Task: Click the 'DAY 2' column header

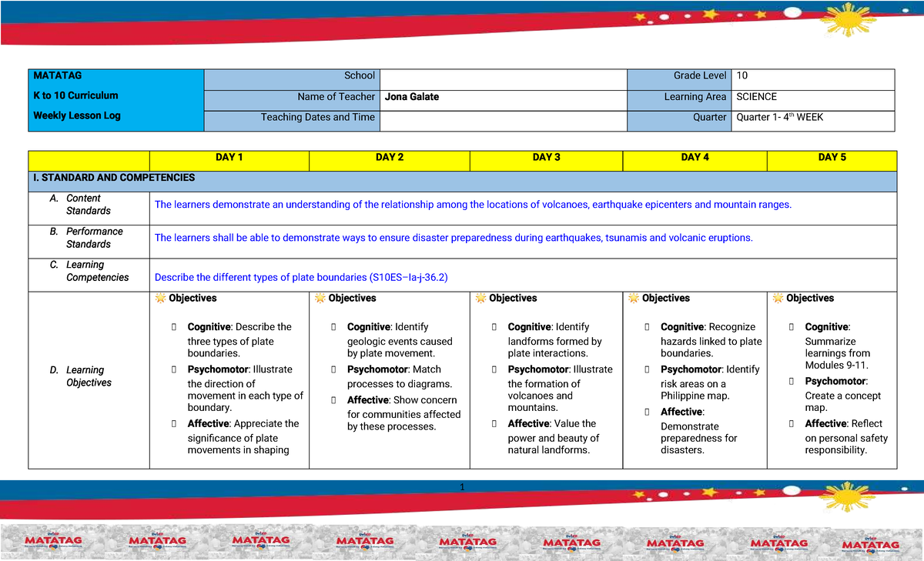Action: pyautogui.click(x=390, y=157)
